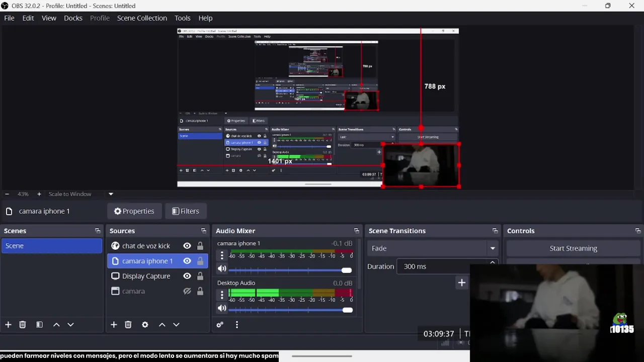Open source Filters button
The image size is (644, 362).
coord(186,211)
